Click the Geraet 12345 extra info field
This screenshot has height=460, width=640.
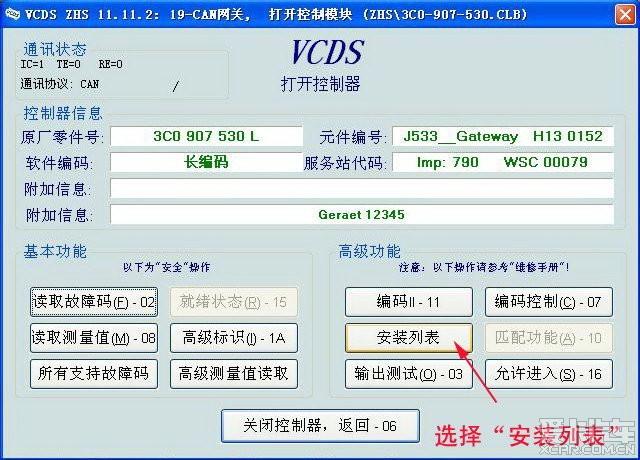362,215
